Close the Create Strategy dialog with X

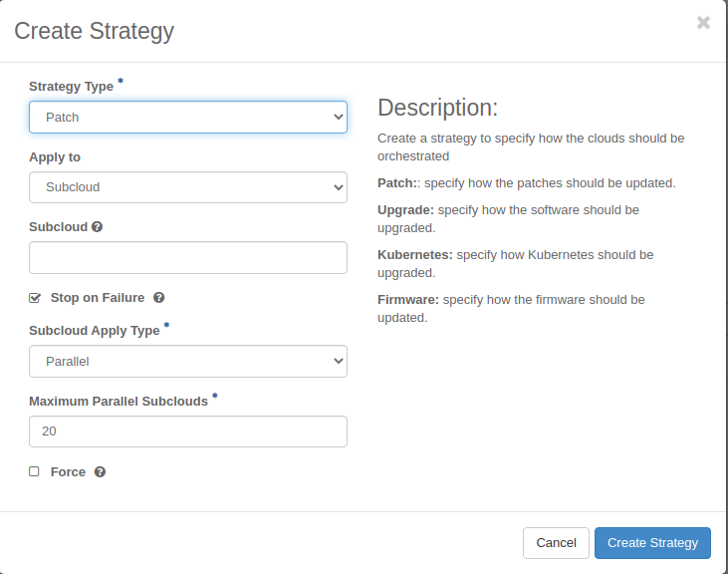tap(703, 23)
